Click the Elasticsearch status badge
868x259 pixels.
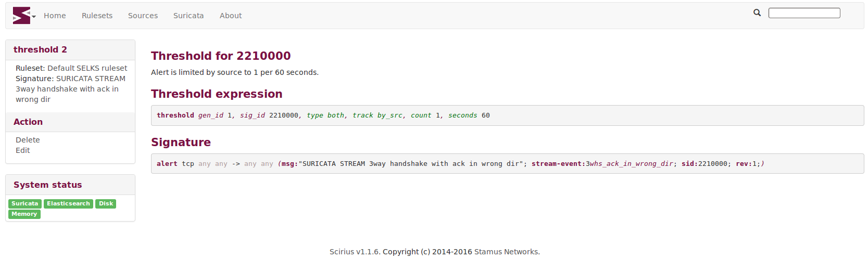pyautogui.click(x=68, y=204)
